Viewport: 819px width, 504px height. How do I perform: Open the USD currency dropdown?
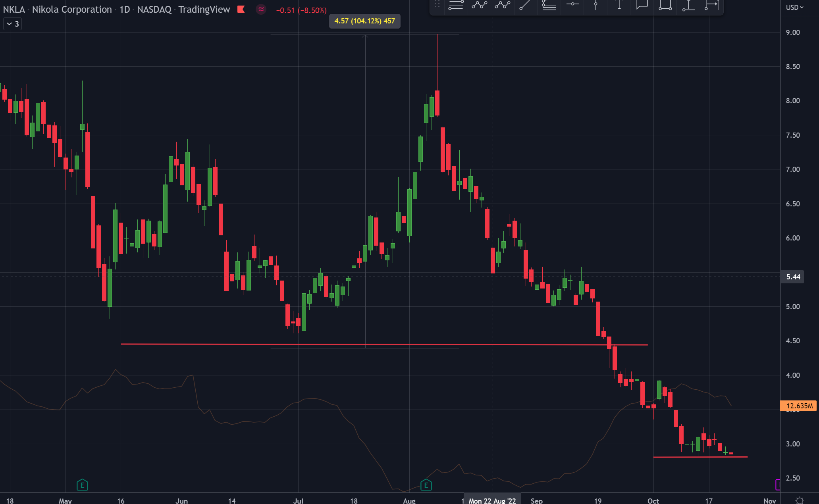(x=794, y=8)
